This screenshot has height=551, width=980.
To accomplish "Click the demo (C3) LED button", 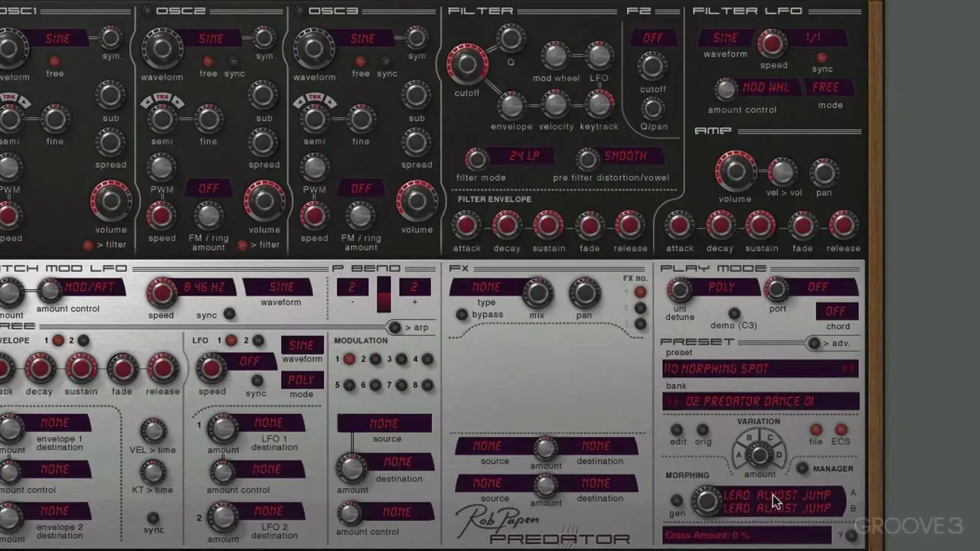I will point(734,313).
